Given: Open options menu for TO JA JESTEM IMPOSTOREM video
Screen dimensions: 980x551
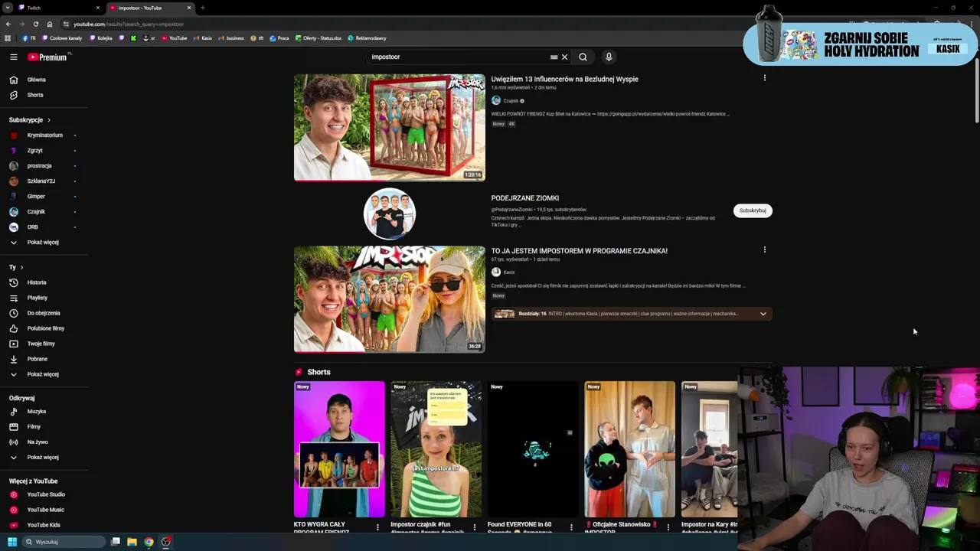Looking at the screenshot, I should coord(764,249).
